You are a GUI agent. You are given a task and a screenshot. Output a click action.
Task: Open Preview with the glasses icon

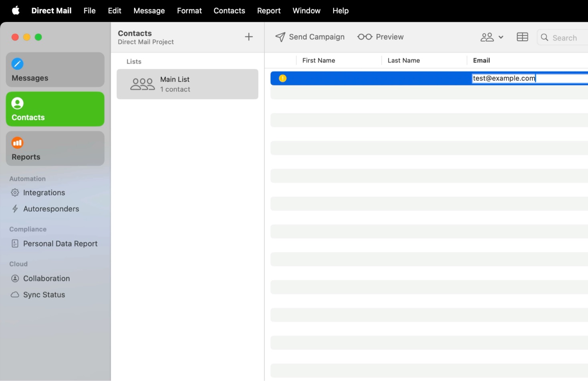tap(381, 37)
